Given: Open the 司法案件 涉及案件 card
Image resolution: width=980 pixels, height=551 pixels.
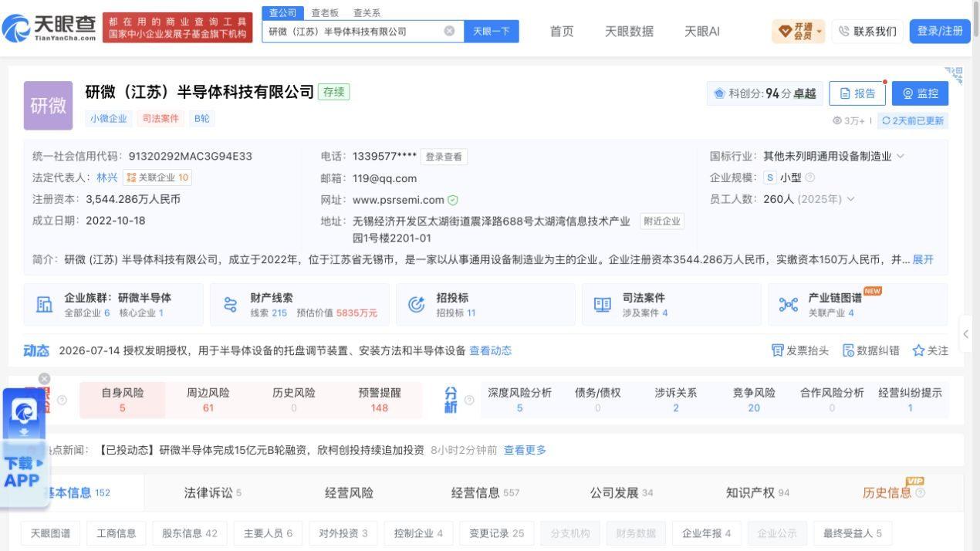Looking at the screenshot, I should [671, 305].
